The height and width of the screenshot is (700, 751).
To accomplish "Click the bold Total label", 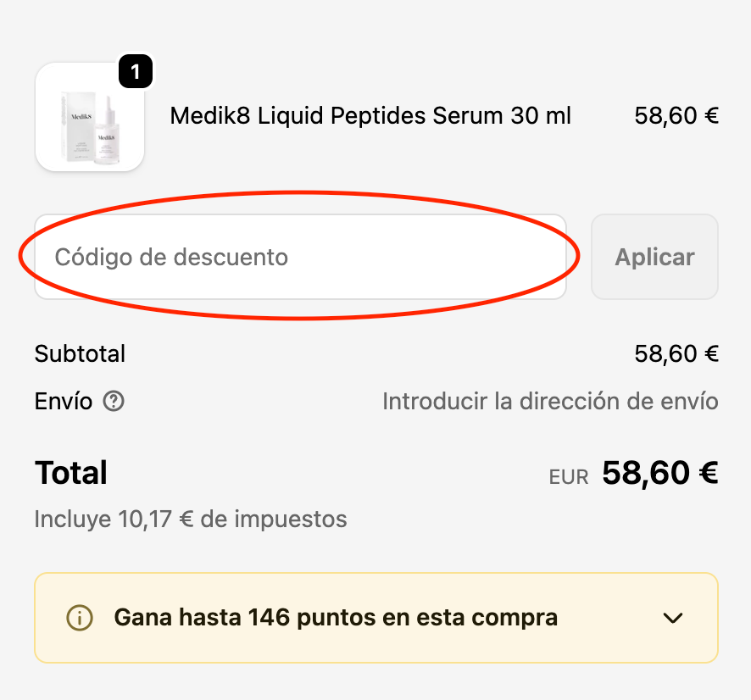I will point(71,473).
